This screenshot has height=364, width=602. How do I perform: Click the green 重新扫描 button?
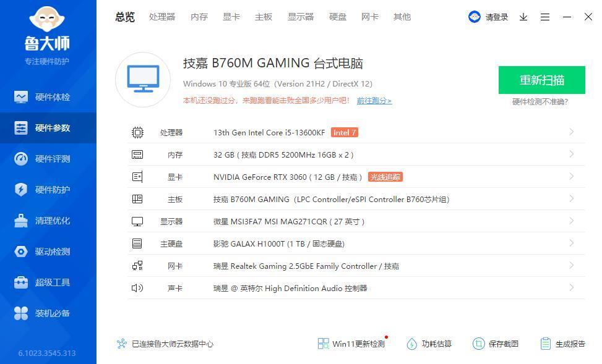[542, 80]
